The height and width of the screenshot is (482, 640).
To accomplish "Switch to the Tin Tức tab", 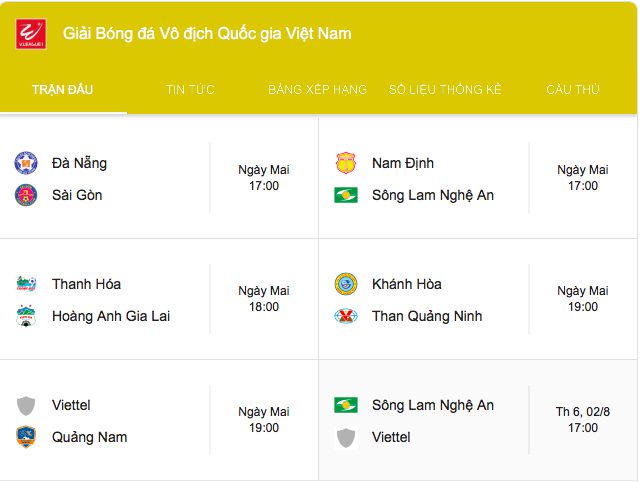I will (x=190, y=90).
